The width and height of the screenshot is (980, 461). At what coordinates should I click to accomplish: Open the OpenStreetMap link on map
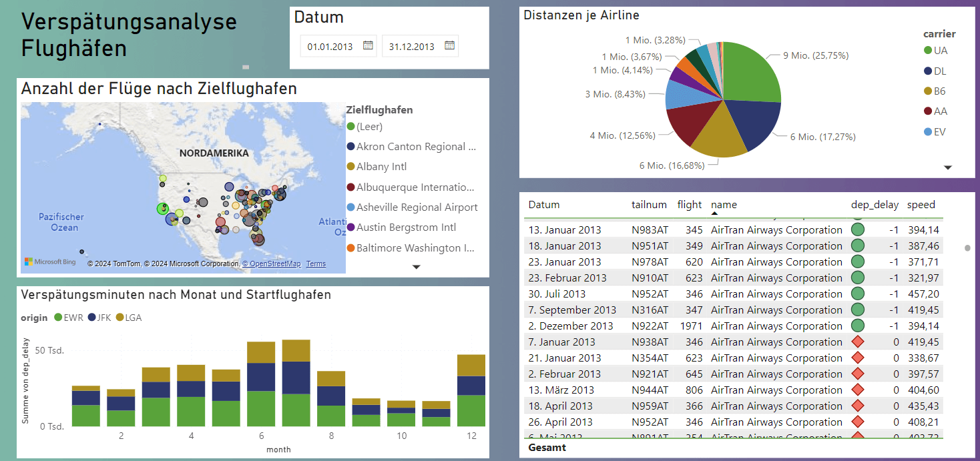point(272,264)
